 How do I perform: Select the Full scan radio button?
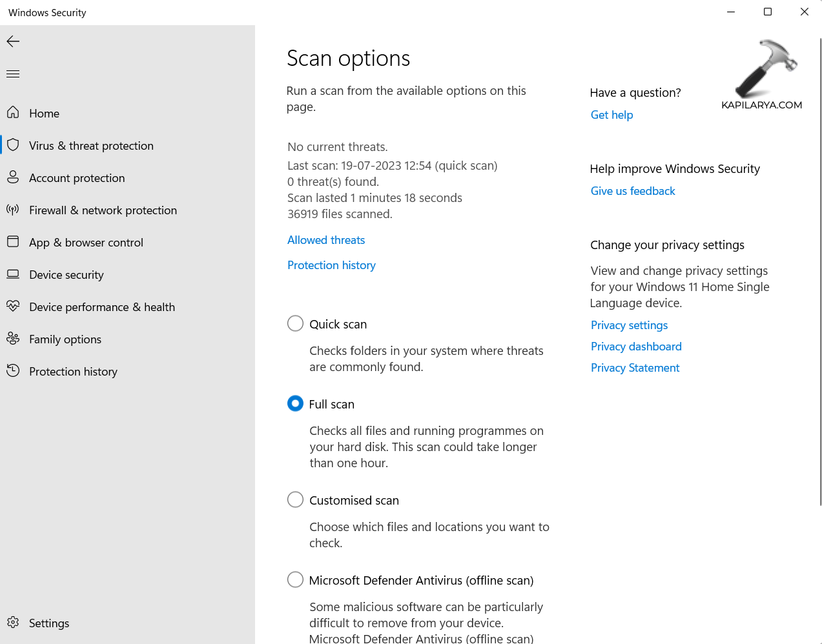(295, 403)
